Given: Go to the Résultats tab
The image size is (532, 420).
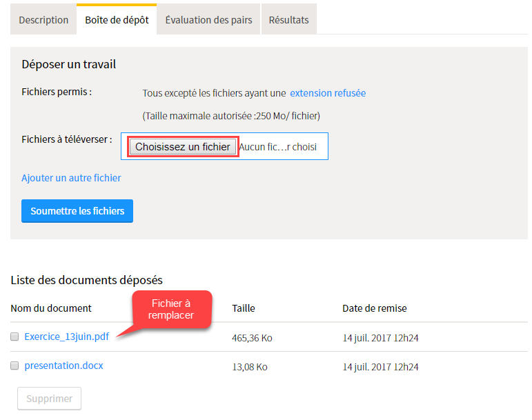Looking at the screenshot, I should coord(288,20).
